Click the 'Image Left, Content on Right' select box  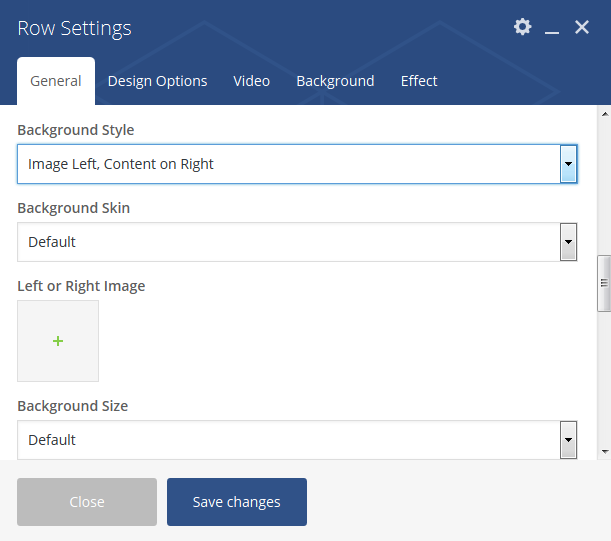288,164
